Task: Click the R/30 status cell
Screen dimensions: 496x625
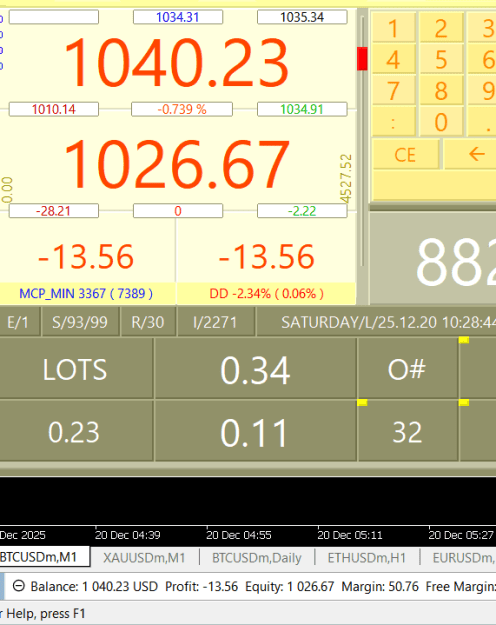Action: click(x=148, y=322)
